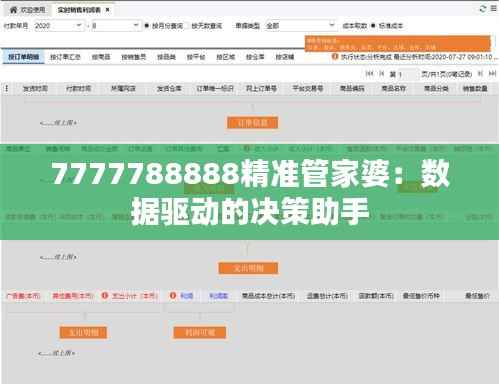The image size is (499, 384).
Task: Click the 商品编码 column header
Action: (x=352, y=88)
